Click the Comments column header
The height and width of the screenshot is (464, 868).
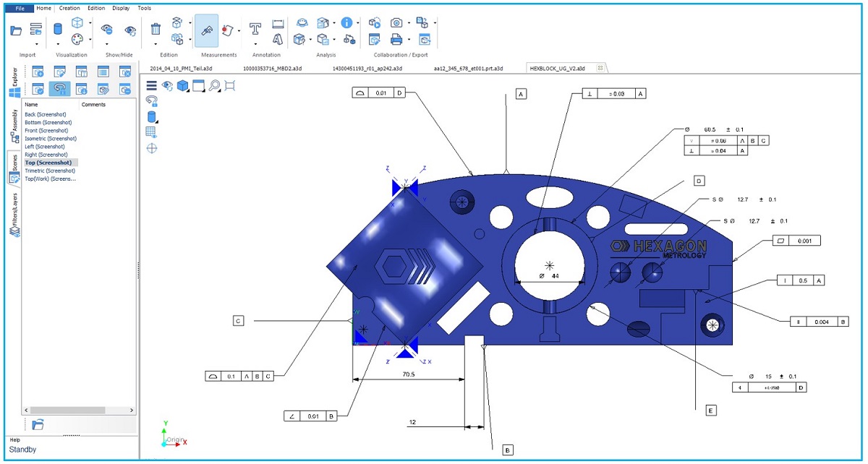coord(93,105)
